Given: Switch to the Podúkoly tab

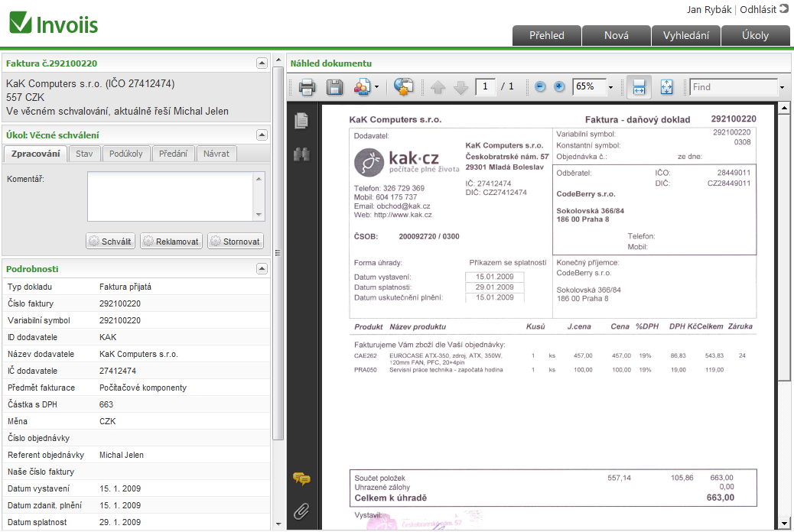Looking at the screenshot, I should tap(126, 154).
